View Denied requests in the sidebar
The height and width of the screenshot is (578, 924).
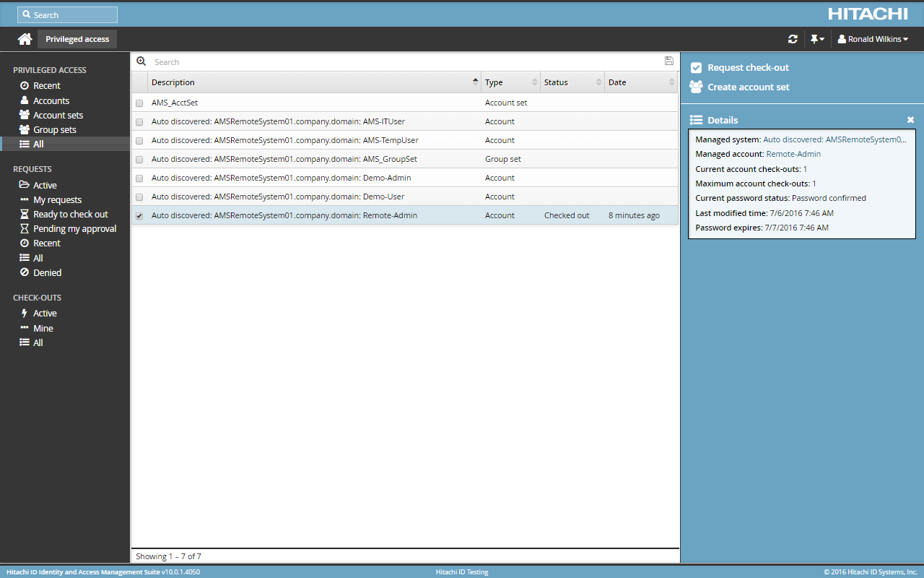click(x=46, y=272)
